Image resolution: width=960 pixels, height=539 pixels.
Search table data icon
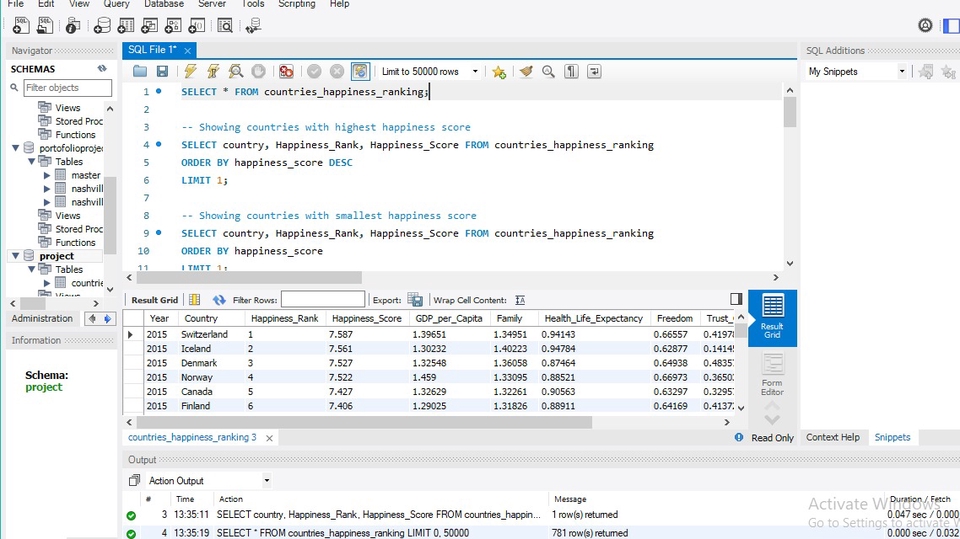point(225,25)
